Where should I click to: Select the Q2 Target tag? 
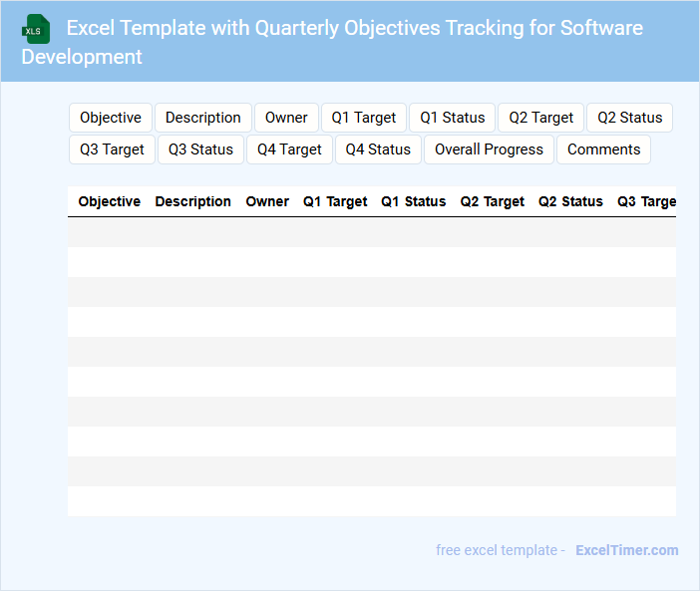[541, 118]
